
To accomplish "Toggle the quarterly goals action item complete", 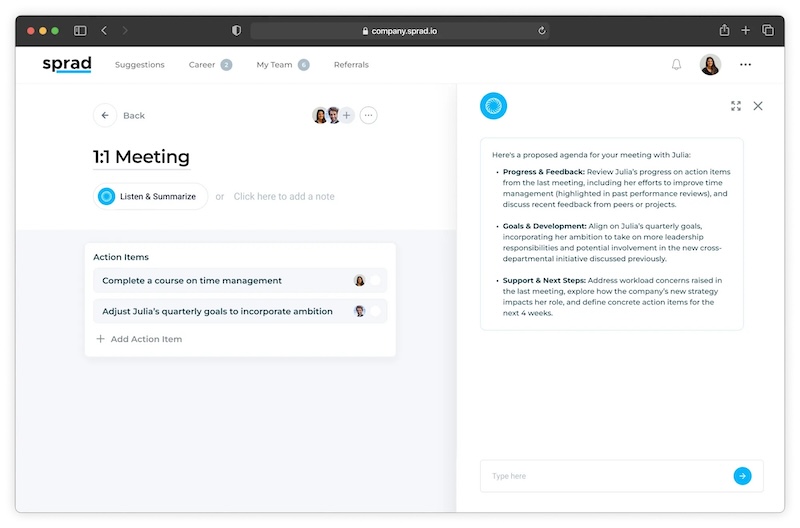I will (376, 311).
